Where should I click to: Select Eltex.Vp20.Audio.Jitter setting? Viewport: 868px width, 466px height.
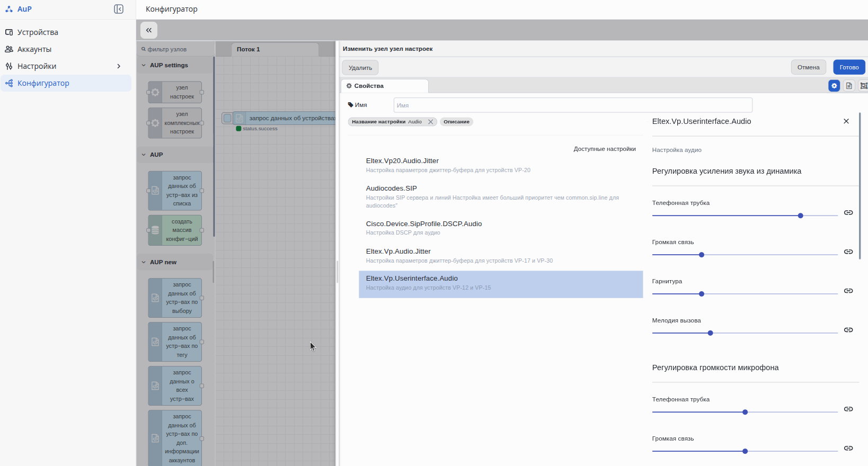501,165
